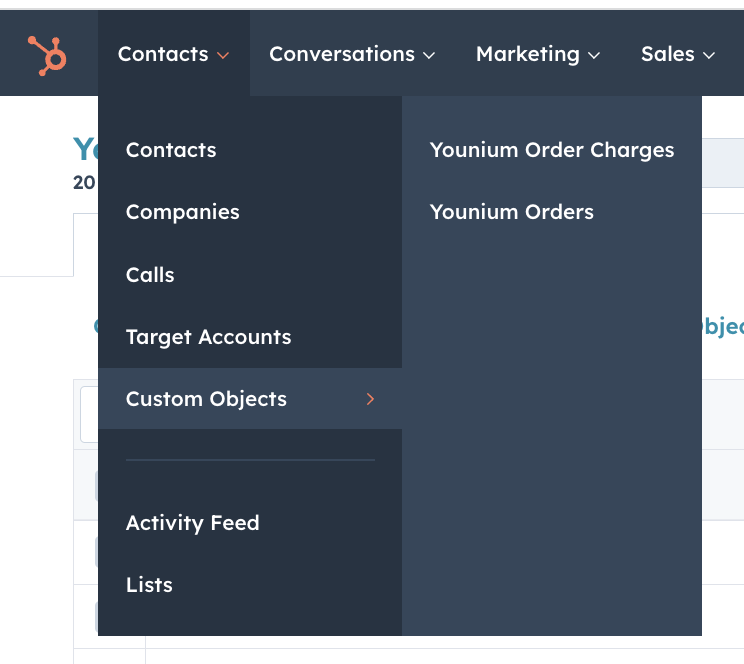Collapse the open Contacts navigation menu
The height and width of the screenshot is (664, 744).
pyautogui.click(x=174, y=54)
